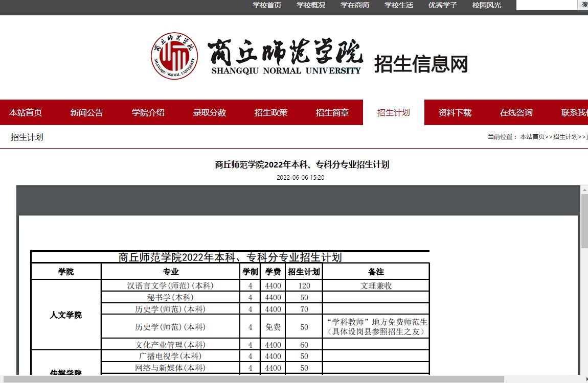Click the 招生信息网 site title
588x383 pixels.
point(421,64)
